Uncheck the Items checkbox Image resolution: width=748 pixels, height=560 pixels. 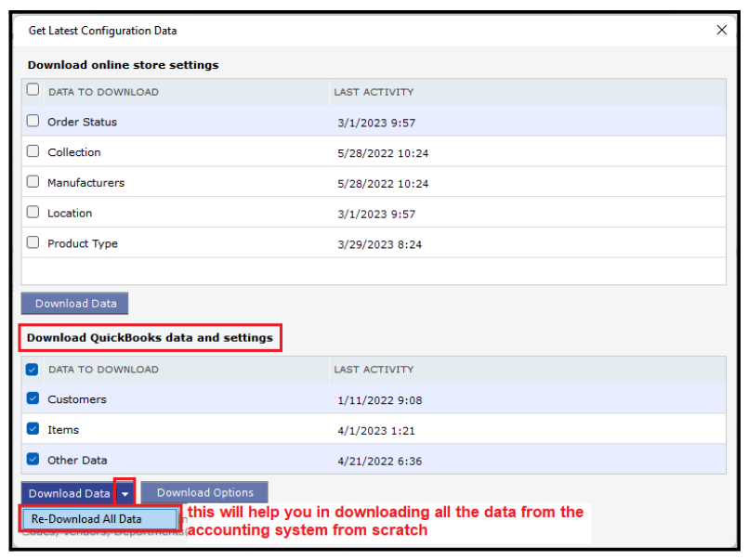coord(33,428)
